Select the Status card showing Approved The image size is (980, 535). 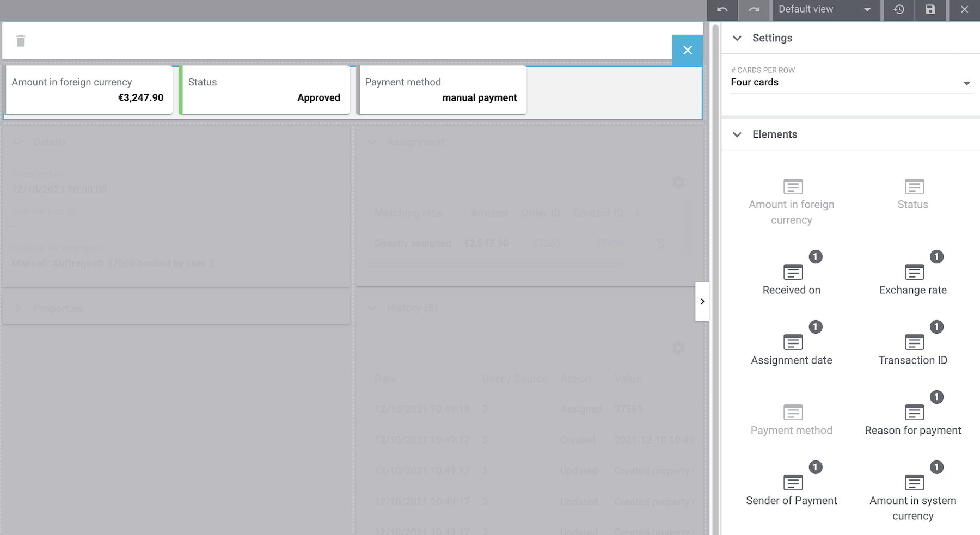pyautogui.click(x=265, y=90)
